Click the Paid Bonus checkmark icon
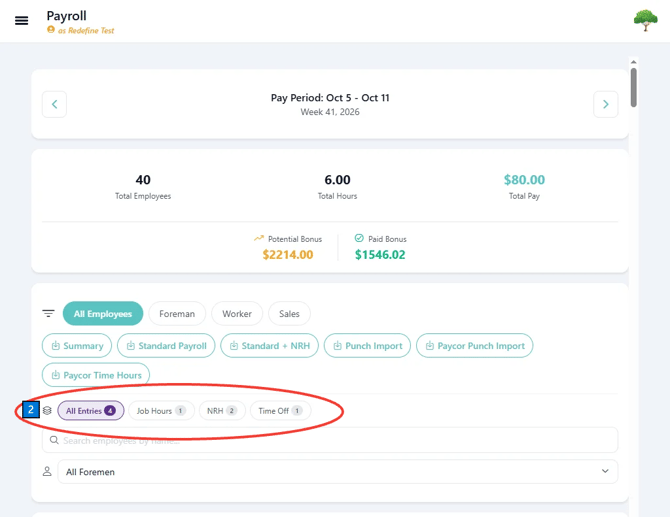The width and height of the screenshot is (670, 517). (x=359, y=238)
